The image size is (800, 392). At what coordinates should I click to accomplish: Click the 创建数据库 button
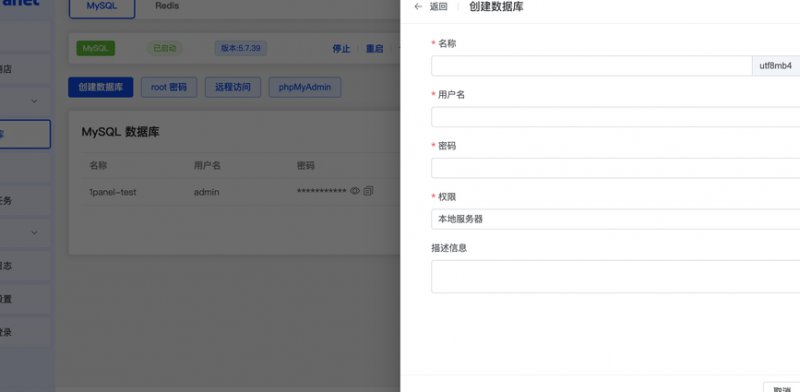(101, 87)
